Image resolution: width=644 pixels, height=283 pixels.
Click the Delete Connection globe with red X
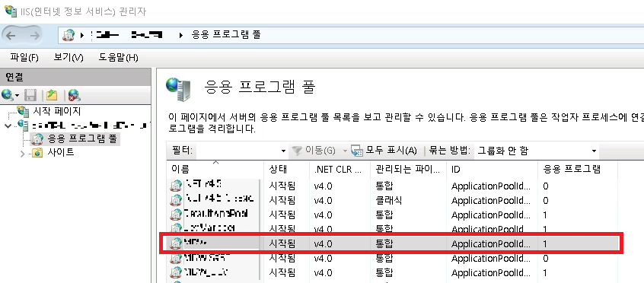75,96
